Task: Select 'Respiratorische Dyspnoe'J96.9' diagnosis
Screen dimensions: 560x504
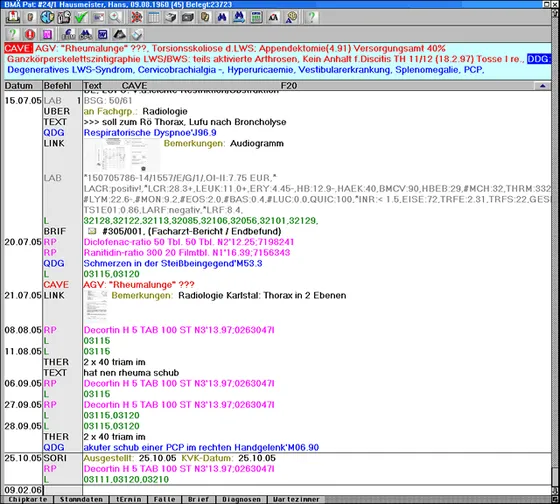Action: click(150, 133)
